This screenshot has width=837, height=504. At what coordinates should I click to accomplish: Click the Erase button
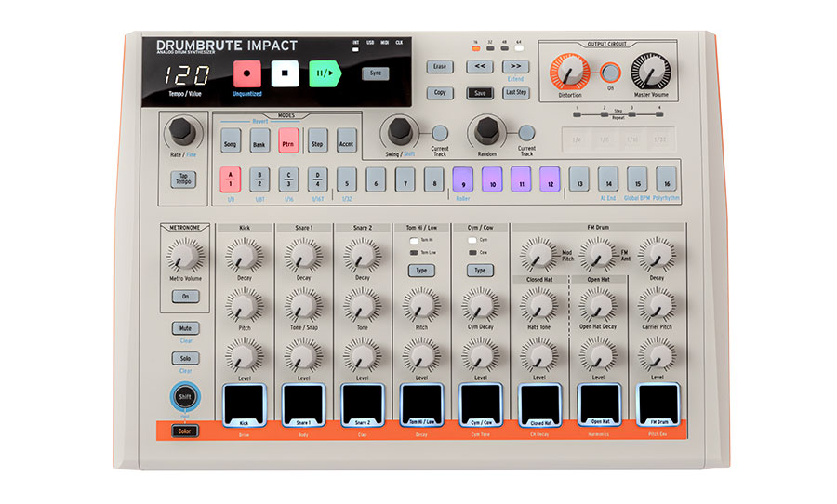coord(440,67)
